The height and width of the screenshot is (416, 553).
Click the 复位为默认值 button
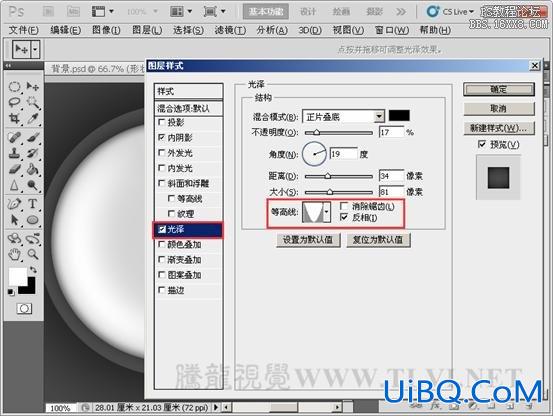(x=378, y=240)
